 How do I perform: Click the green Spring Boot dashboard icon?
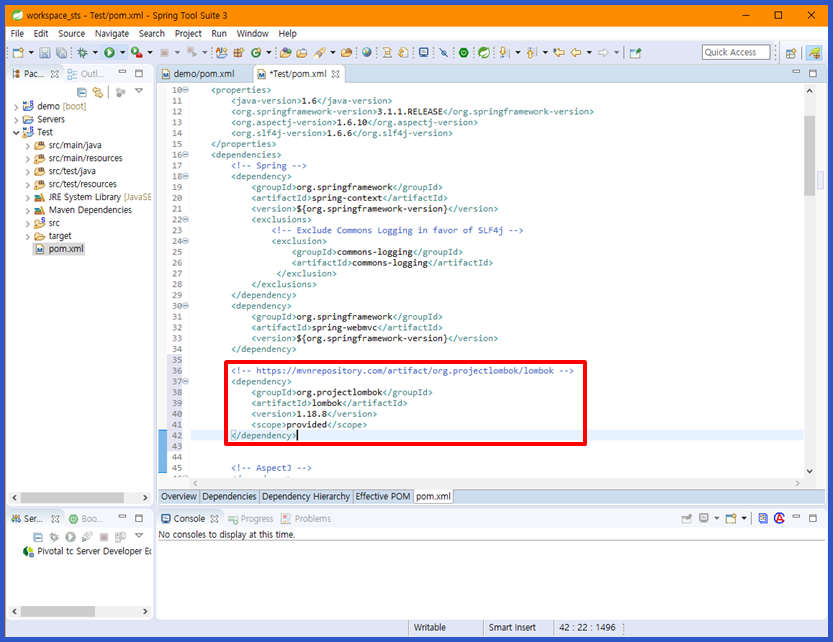tap(464, 53)
